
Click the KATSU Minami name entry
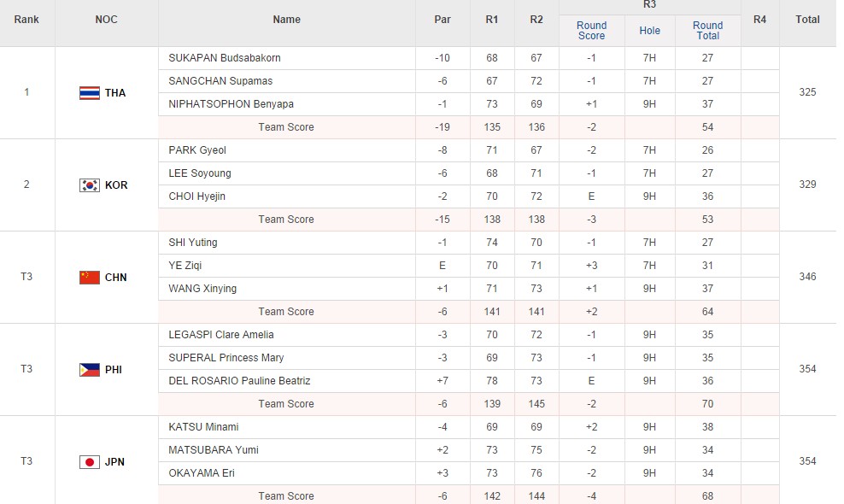tap(203, 427)
